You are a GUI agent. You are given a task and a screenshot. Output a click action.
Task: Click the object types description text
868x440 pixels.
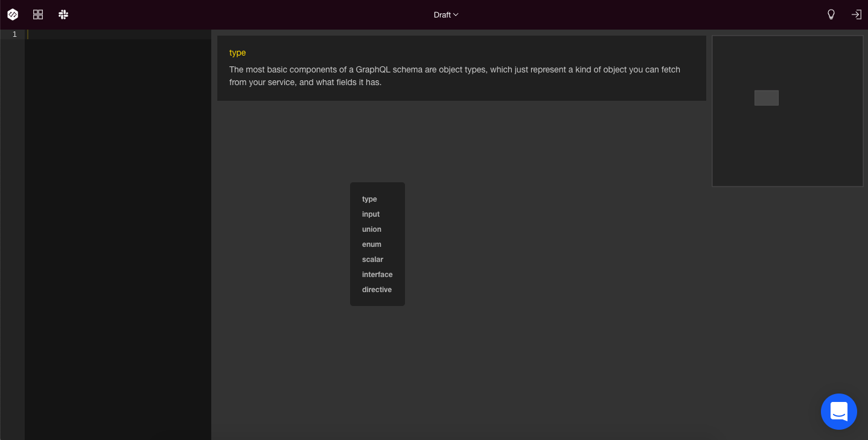click(455, 76)
